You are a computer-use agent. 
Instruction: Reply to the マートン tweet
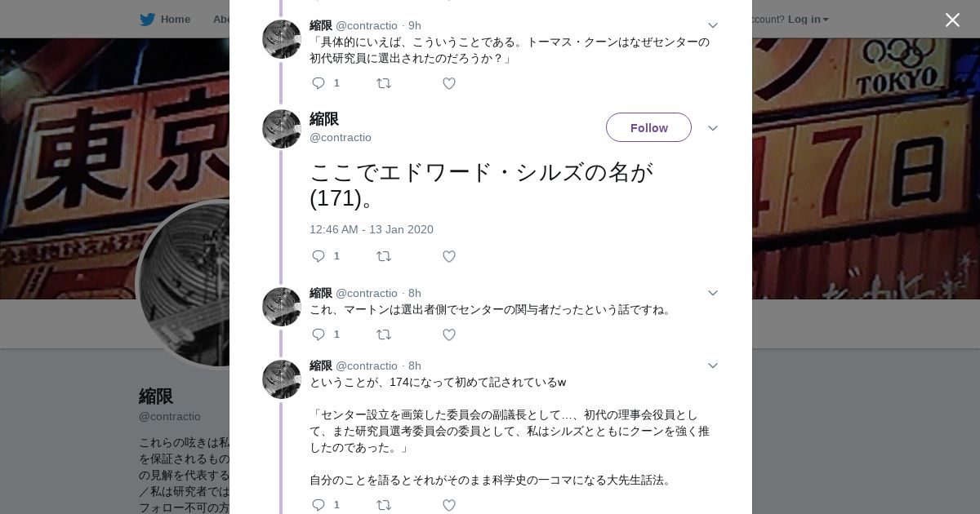tap(318, 335)
